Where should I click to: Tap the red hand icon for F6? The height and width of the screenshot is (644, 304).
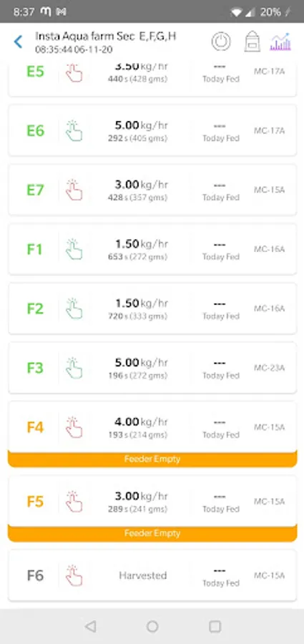tap(74, 575)
